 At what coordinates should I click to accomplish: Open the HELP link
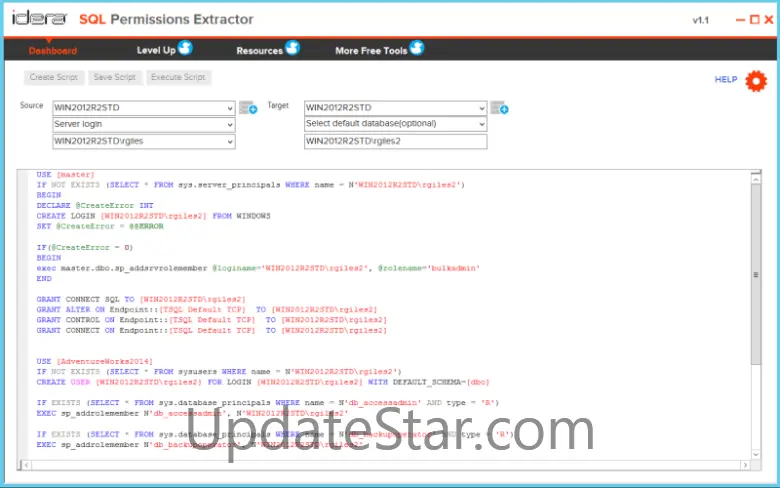click(726, 80)
